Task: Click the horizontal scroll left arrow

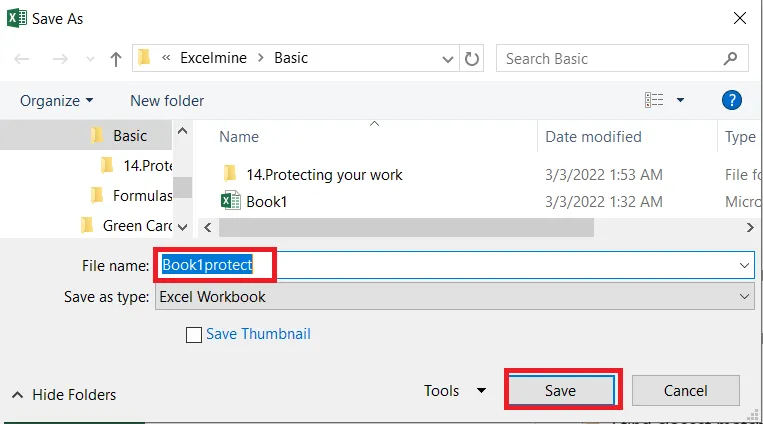Action: pyautogui.click(x=208, y=227)
